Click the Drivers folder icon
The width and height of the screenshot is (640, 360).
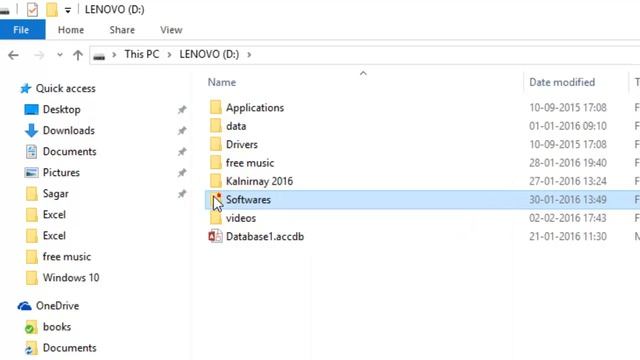tap(216, 144)
